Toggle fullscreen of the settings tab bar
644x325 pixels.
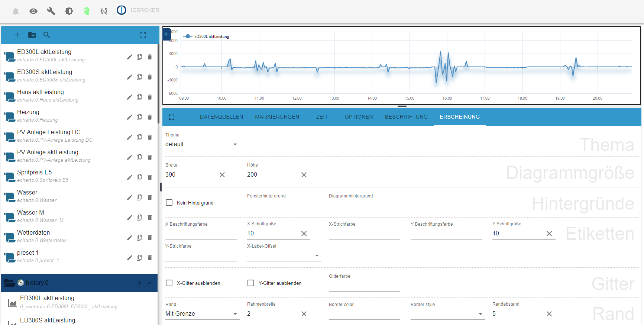coord(172,117)
